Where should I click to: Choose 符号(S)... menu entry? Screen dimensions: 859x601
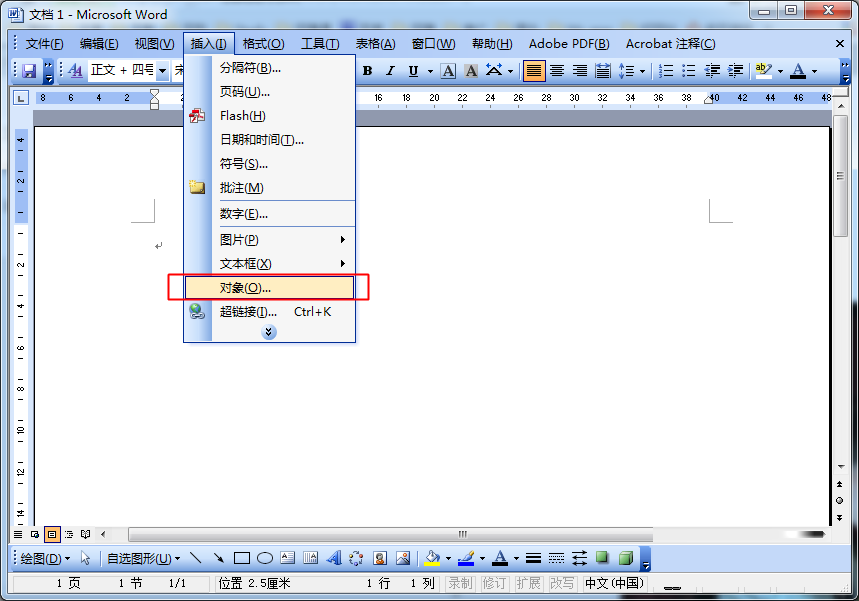pyautogui.click(x=269, y=164)
